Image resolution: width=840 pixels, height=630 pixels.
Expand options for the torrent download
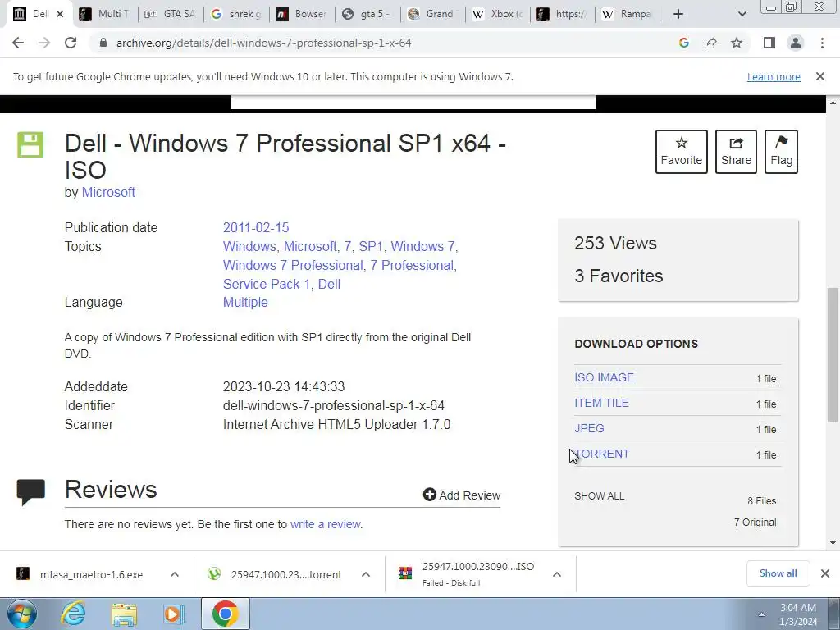(366, 574)
